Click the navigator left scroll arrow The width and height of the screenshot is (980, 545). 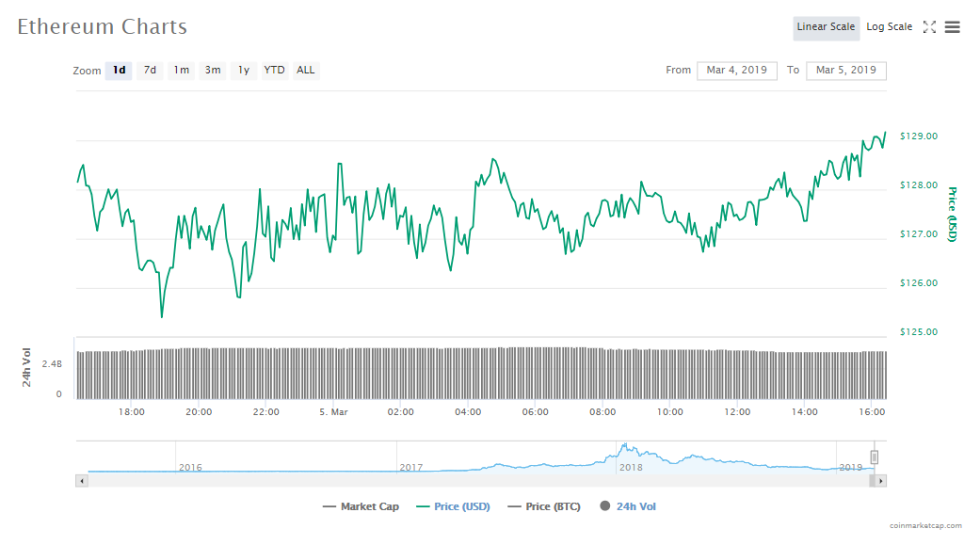pos(81,481)
